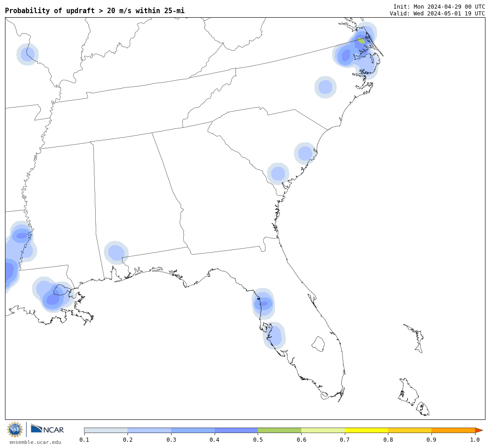
Task: Select the 0.4–0.5 periwinkle color segment
Action: 236,430
